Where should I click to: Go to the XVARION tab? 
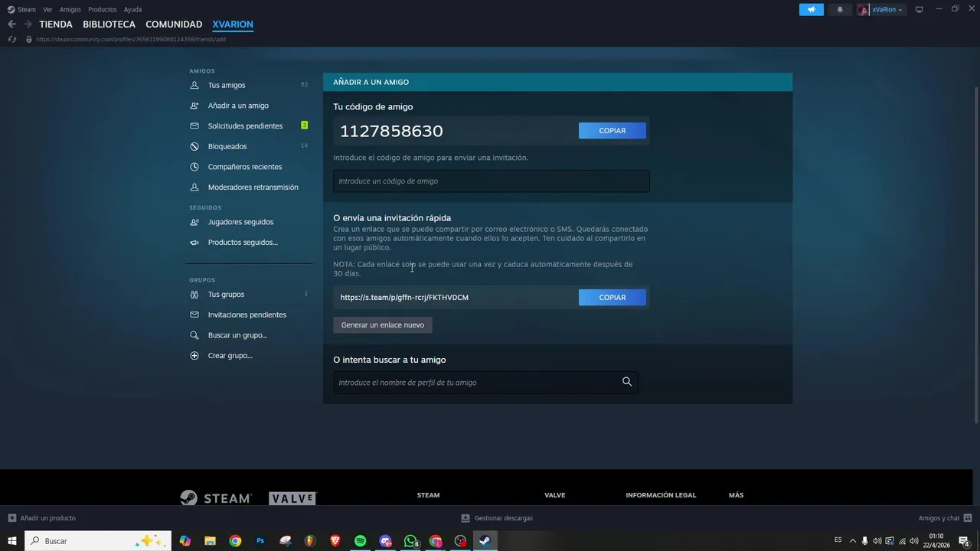pyautogui.click(x=233, y=24)
